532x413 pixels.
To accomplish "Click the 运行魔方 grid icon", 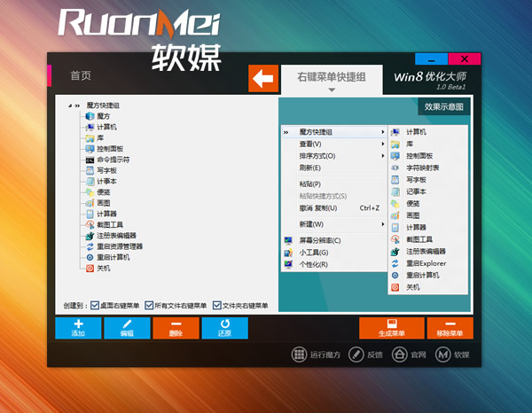I will (x=299, y=355).
